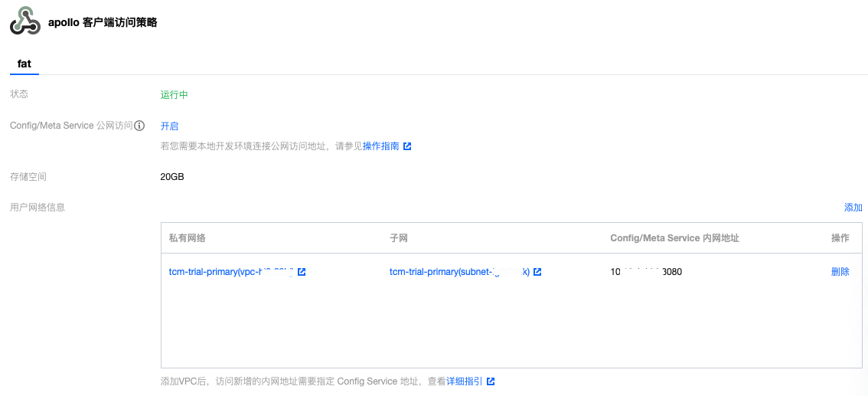Click the 存储空间 label
The width and height of the screenshot is (868, 396).
point(28,177)
